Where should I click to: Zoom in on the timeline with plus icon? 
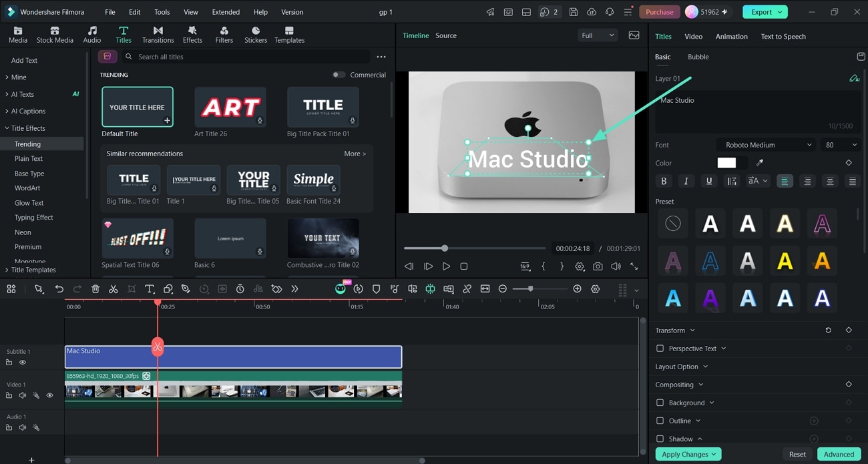pyautogui.click(x=577, y=289)
